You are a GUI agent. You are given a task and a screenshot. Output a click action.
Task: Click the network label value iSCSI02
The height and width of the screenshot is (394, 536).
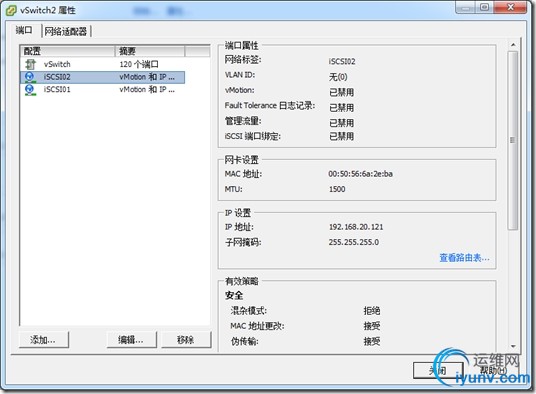point(342,62)
